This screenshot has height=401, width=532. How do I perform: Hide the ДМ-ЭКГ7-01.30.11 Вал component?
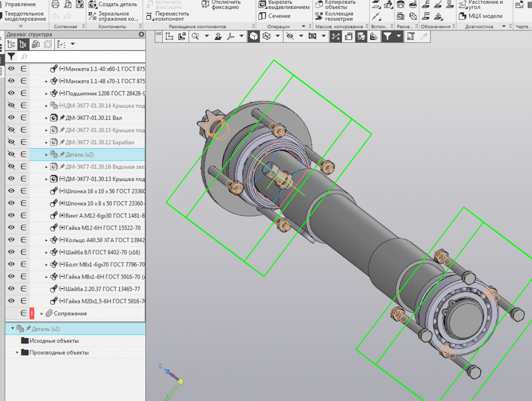pyautogui.click(x=11, y=118)
